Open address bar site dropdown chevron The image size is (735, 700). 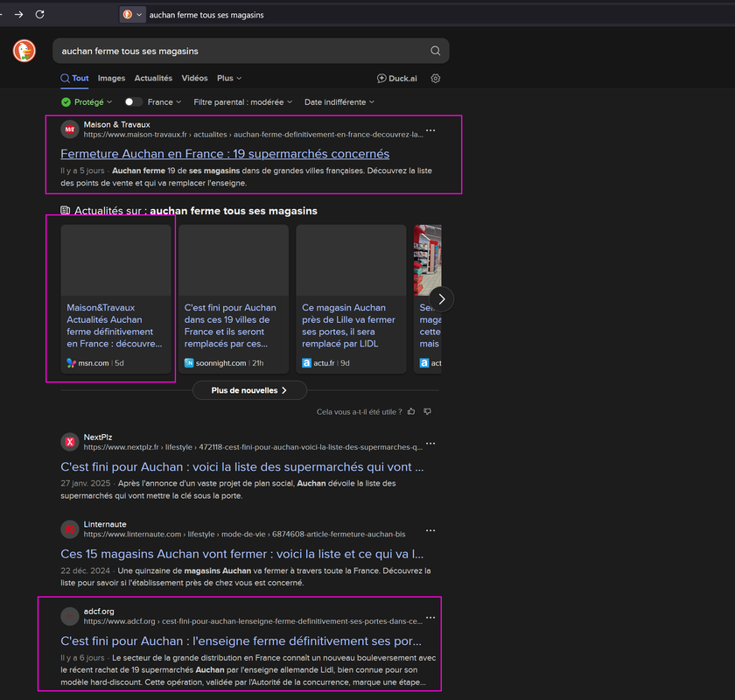[x=139, y=15]
